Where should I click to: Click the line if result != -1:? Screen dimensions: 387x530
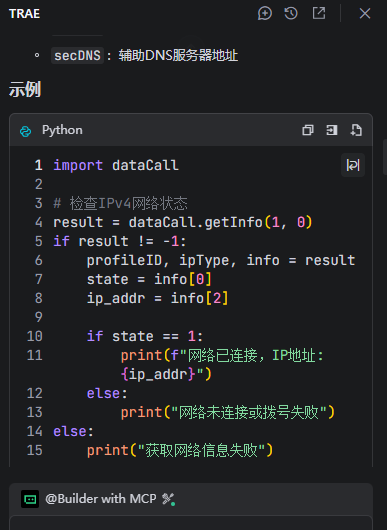(120, 241)
